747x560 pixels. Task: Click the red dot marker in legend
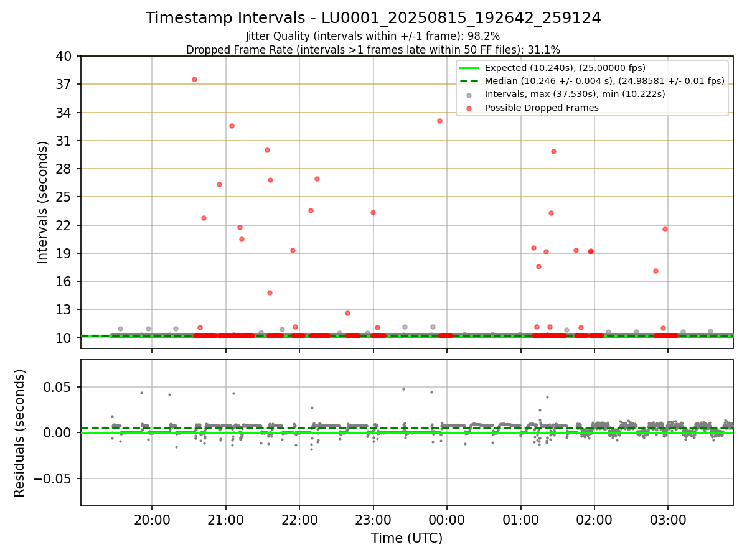click(x=469, y=108)
